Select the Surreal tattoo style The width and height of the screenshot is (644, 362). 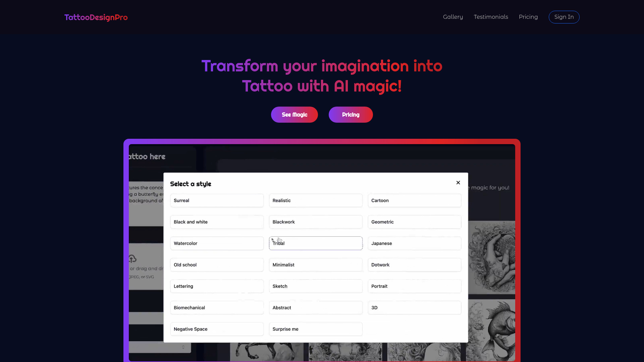(217, 200)
